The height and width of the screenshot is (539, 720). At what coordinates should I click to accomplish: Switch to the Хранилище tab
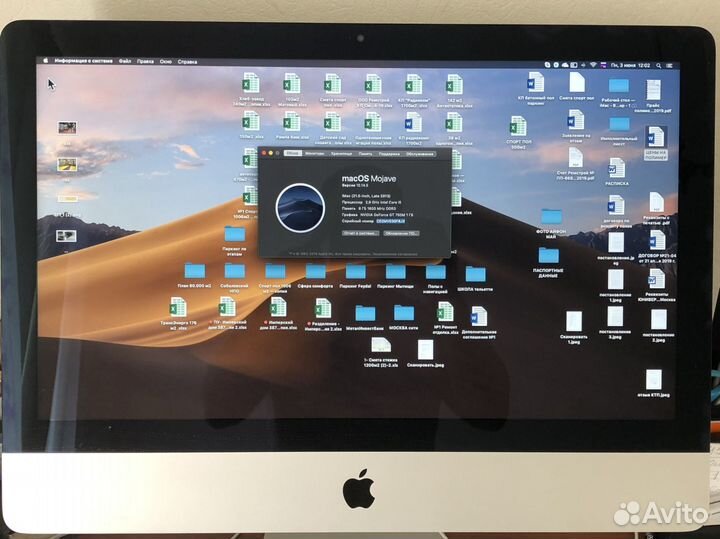tap(341, 153)
